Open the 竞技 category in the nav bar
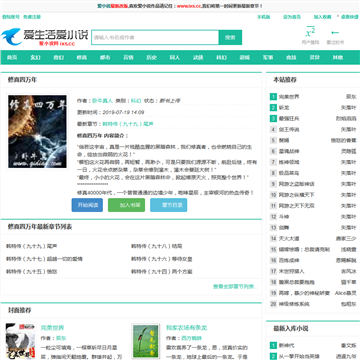The image size is (360, 360). coord(291,57)
